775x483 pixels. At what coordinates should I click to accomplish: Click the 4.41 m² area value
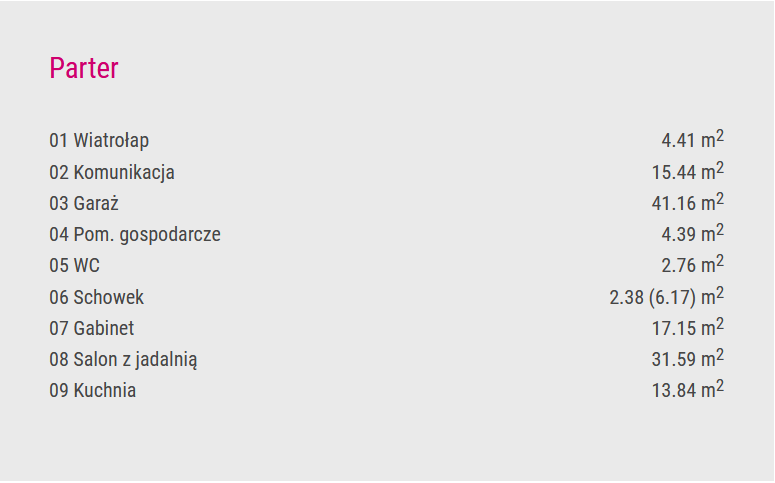click(x=692, y=139)
